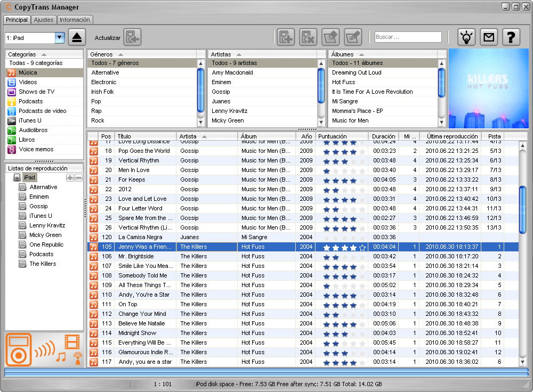
Task: Sort by the Puntuación column header
Action: 342,136
